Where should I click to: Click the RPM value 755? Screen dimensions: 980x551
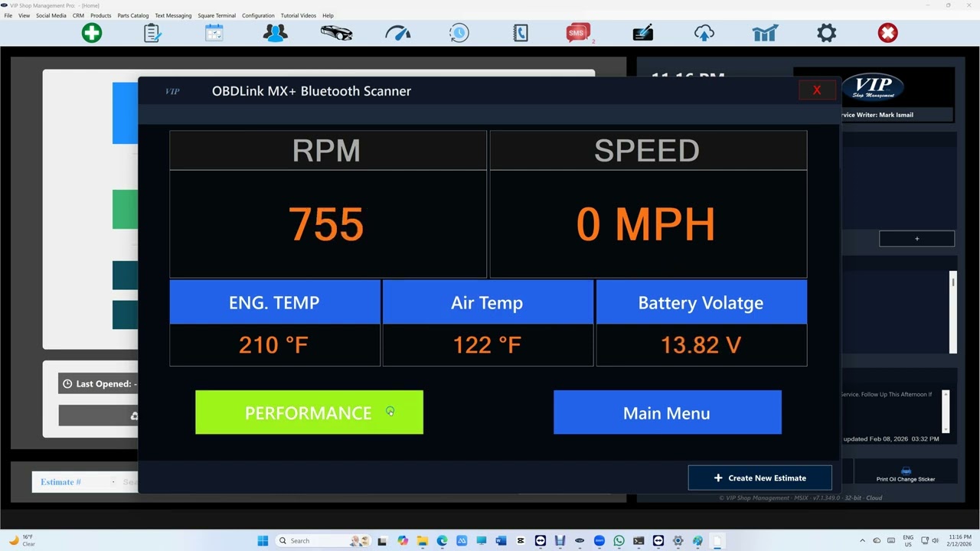point(326,224)
